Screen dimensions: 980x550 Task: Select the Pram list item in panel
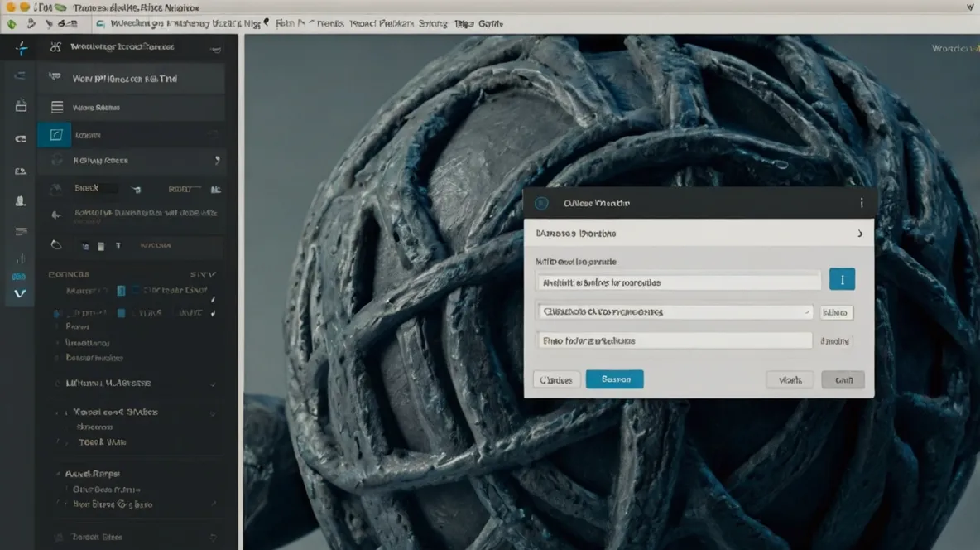pyautogui.click(x=78, y=326)
